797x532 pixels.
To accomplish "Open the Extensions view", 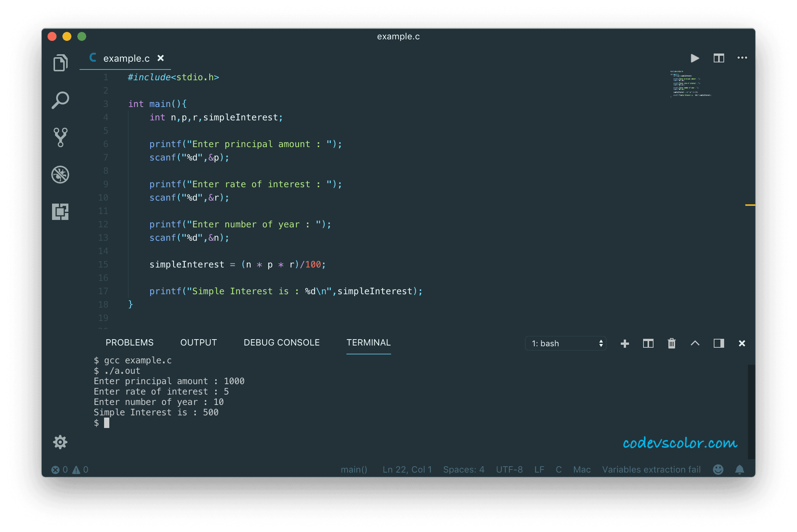I will (x=60, y=212).
